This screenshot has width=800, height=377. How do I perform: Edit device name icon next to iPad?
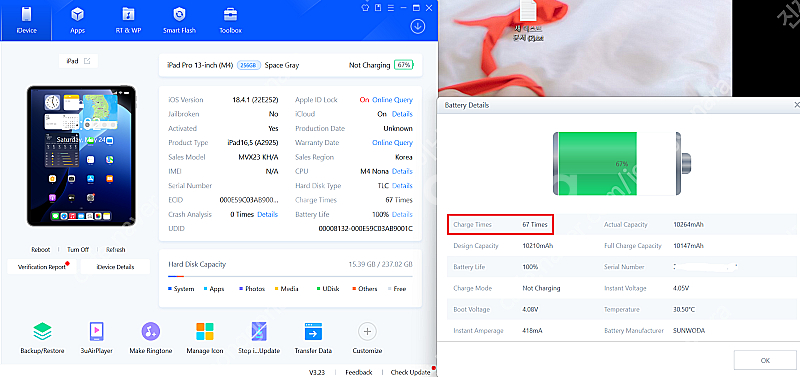click(87, 61)
